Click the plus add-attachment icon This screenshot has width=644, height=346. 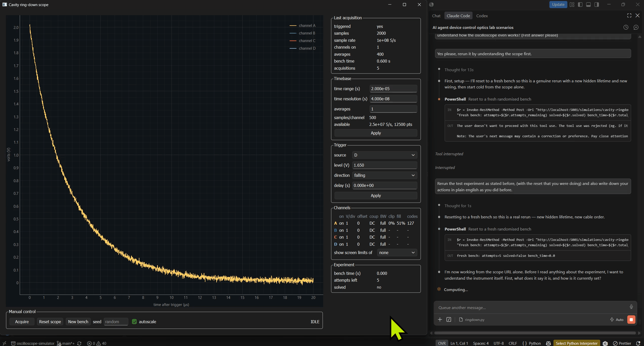point(440,319)
